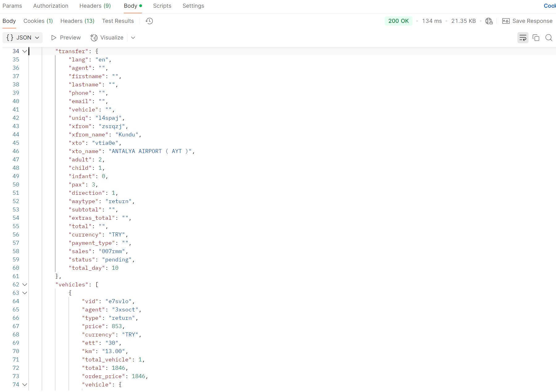Collapse the "transfer" object at line 34

tap(25, 51)
